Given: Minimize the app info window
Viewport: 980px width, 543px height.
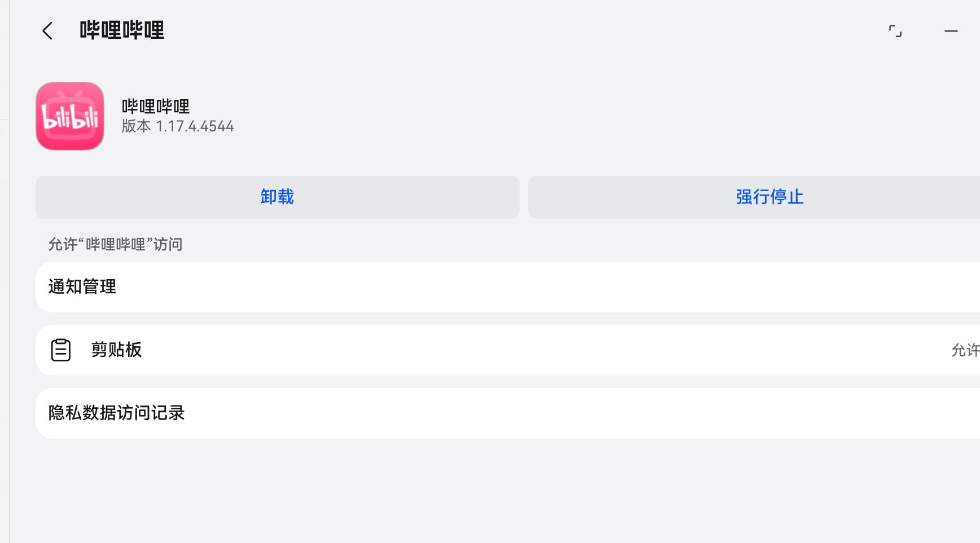Looking at the screenshot, I should tap(951, 31).
